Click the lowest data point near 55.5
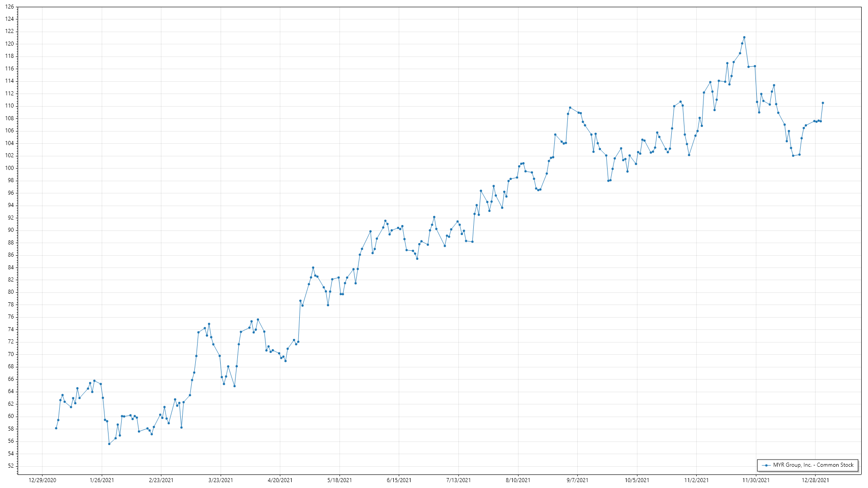868x488 pixels. point(109,444)
